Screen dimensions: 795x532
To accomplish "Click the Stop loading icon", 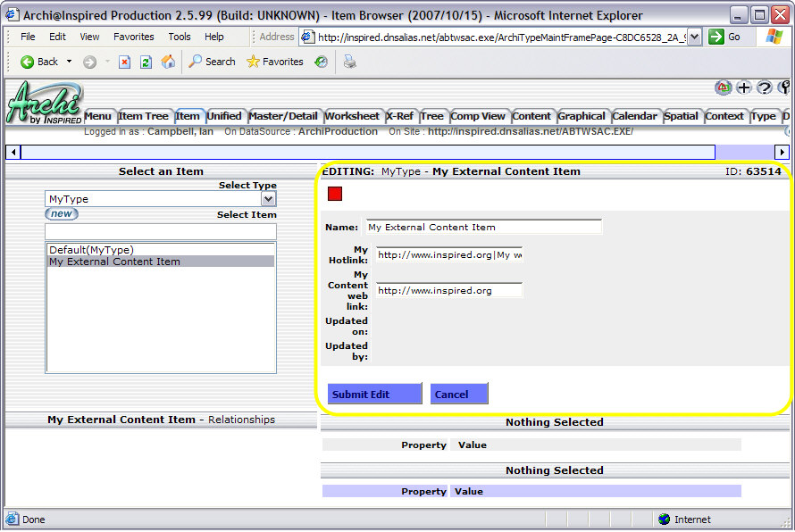I will tap(124, 62).
